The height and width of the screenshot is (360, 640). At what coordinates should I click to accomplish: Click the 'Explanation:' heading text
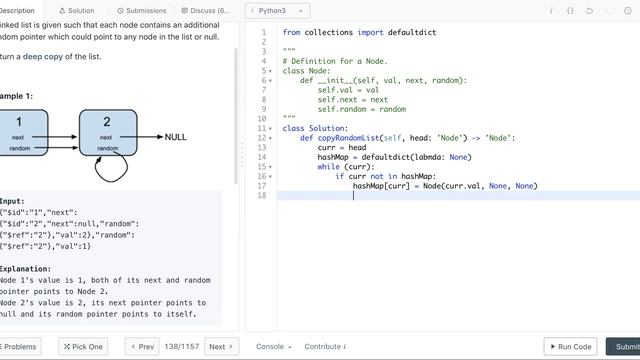tap(25, 269)
